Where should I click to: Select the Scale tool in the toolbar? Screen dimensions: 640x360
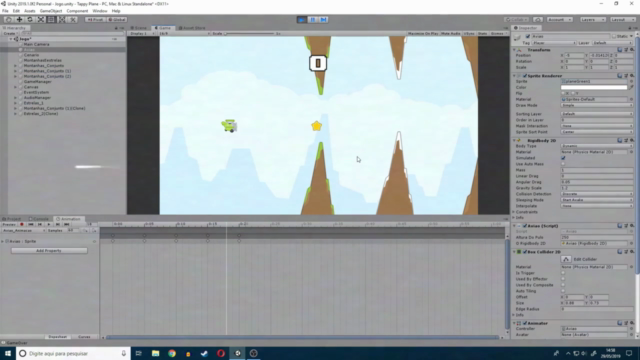40,20
